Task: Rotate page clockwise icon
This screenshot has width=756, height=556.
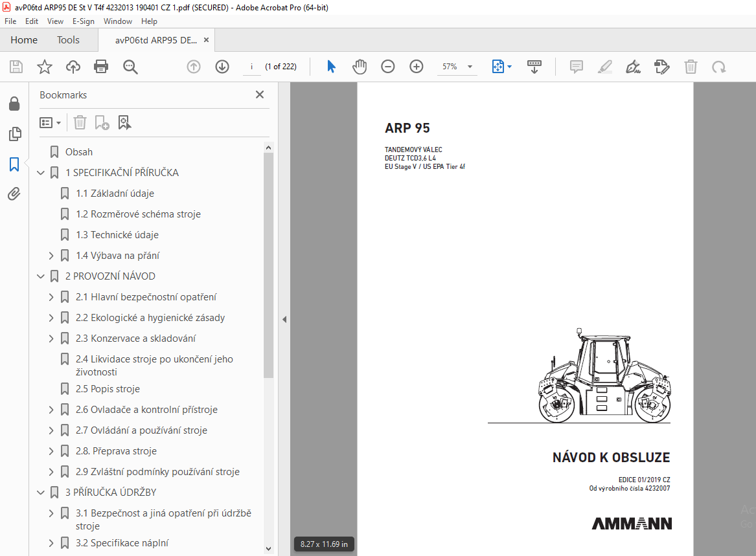Action: click(x=719, y=67)
